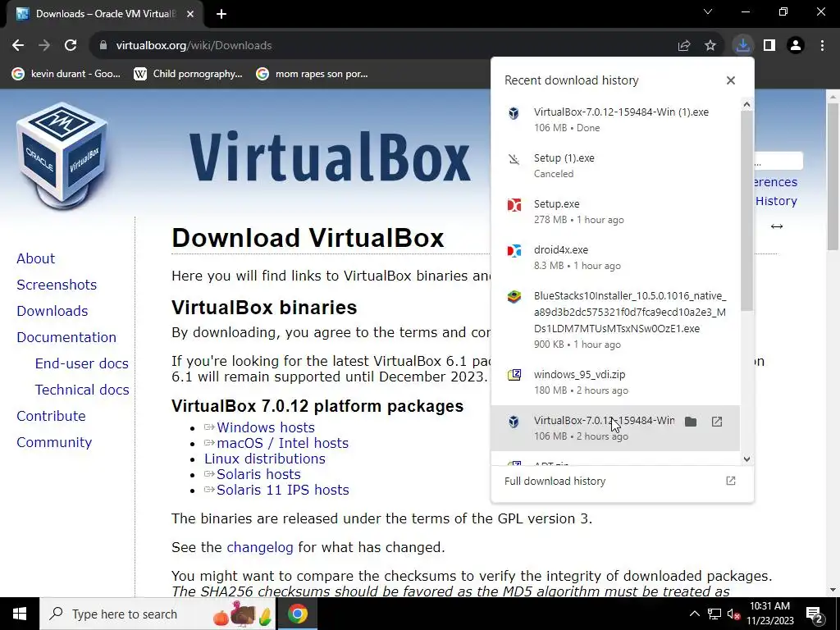
Task: View site information via lock icon
Action: pyautogui.click(x=103, y=46)
